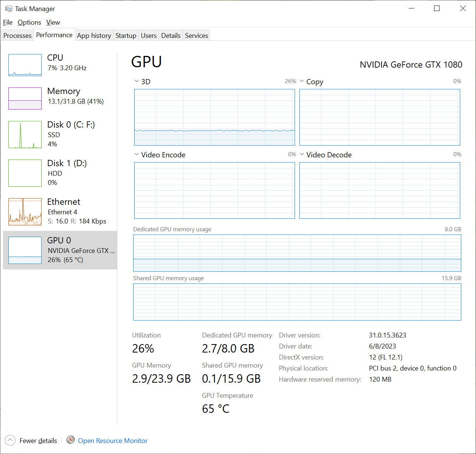Open Resource Monitor link
Image resolution: width=476 pixels, height=454 pixels.
(113, 440)
